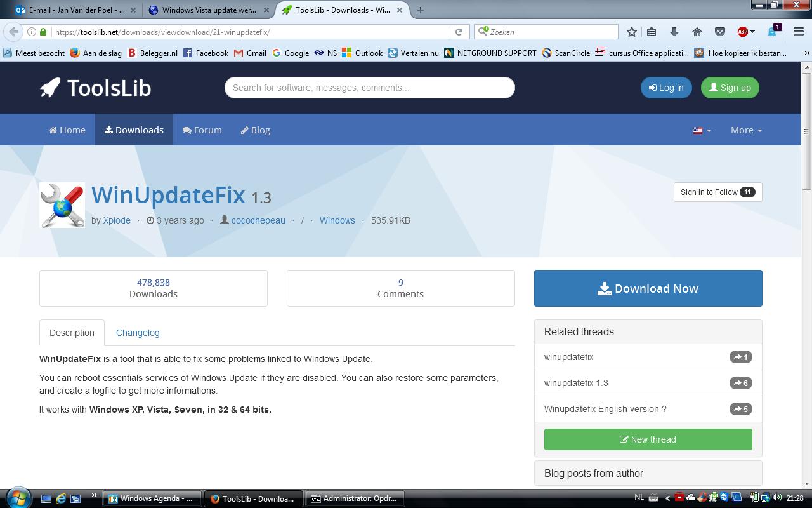The height and width of the screenshot is (508, 812).
Task: Click Show Desktop quick launch icon
Action: click(46, 498)
